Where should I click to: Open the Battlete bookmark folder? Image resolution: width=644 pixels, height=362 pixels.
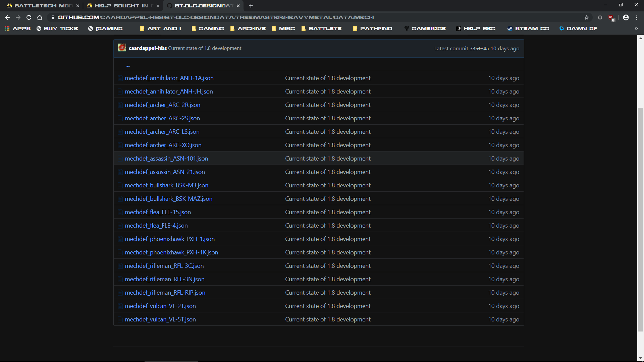(x=322, y=28)
